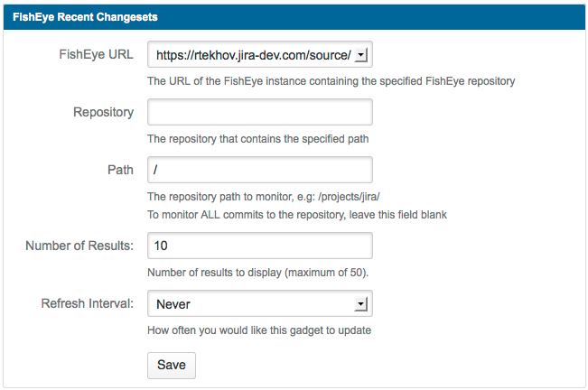The width and height of the screenshot is (588, 390).
Task: Click the repository help description text
Action: (257, 139)
